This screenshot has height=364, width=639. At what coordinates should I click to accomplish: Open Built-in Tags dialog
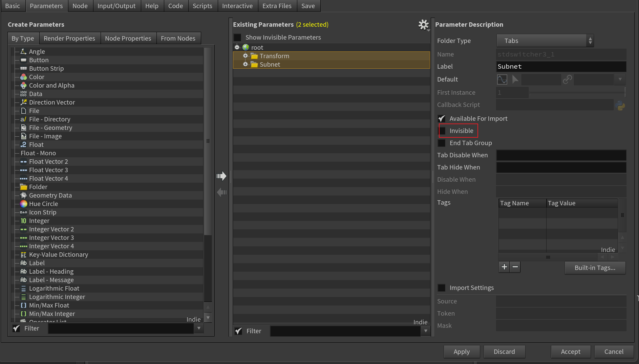coord(595,268)
